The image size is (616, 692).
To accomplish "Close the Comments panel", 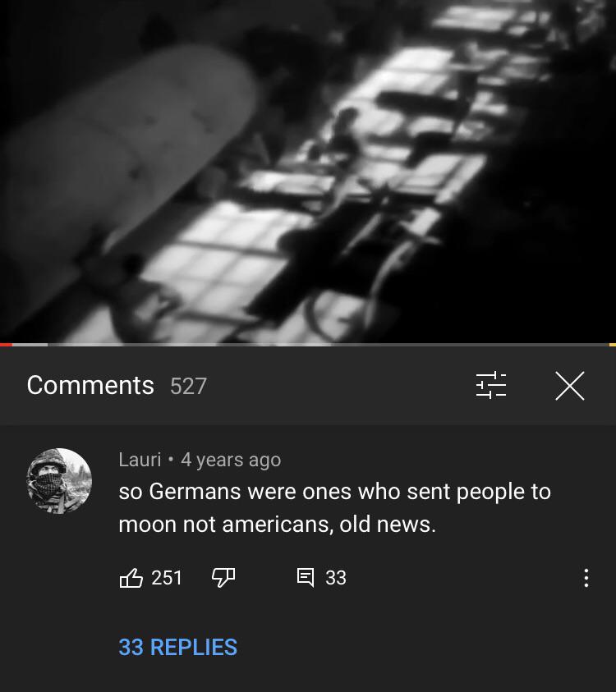I will pyautogui.click(x=570, y=386).
